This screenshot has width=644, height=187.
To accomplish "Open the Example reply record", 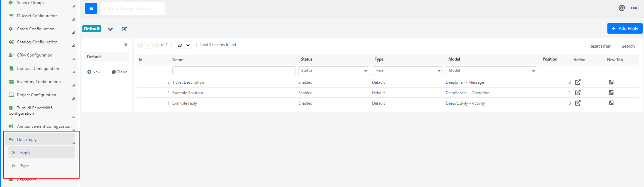I will point(185,103).
